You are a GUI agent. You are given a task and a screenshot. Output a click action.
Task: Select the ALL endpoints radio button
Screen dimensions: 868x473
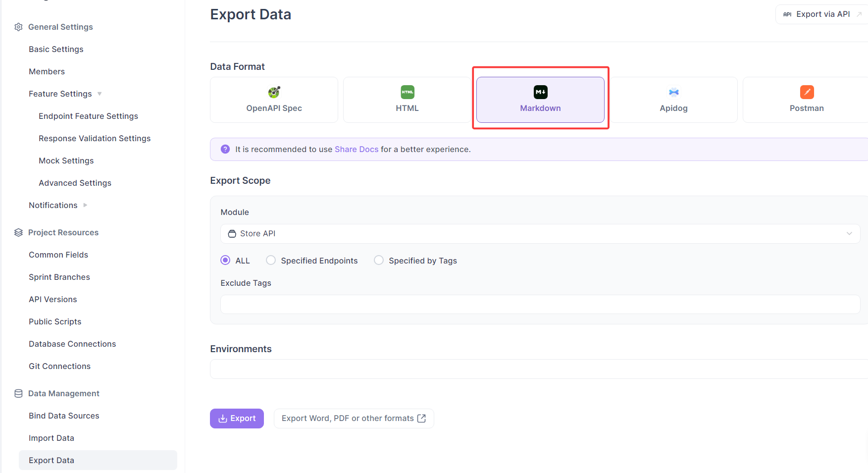(x=225, y=260)
